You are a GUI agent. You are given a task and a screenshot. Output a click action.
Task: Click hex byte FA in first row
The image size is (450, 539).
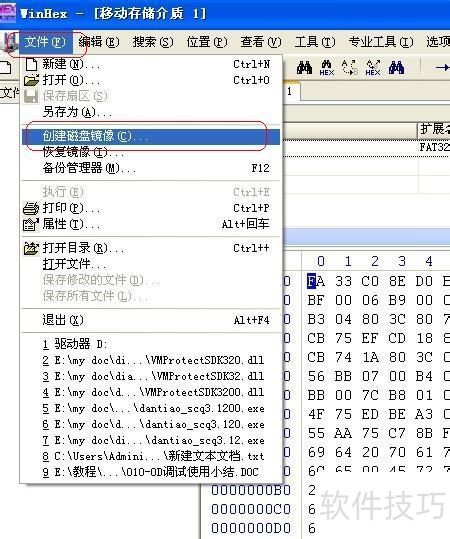pyautogui.click(x=316, y=282)
